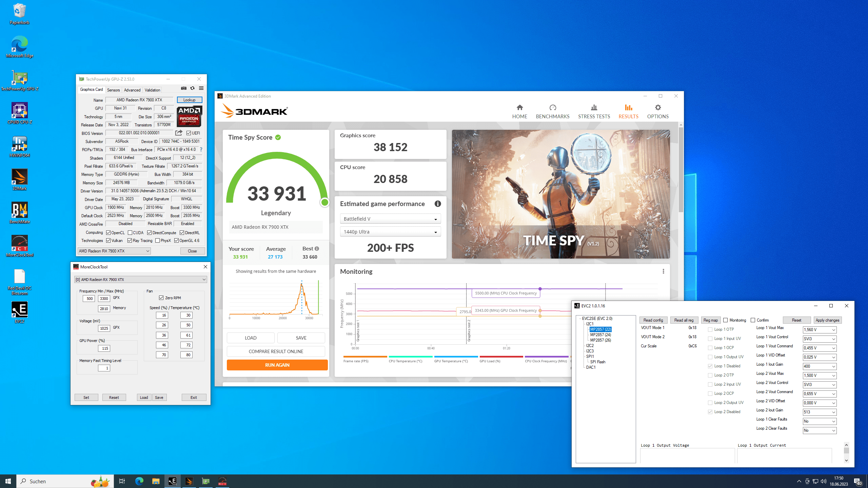Open the 3DMark Options gear icon
The image size is (868, 488).
click(658, 108)
